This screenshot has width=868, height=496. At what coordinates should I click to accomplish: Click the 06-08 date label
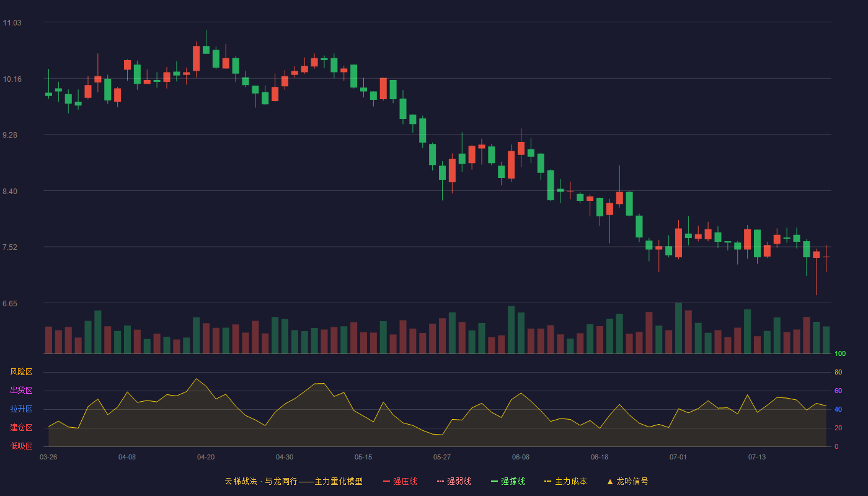click(x=521, y=457)
